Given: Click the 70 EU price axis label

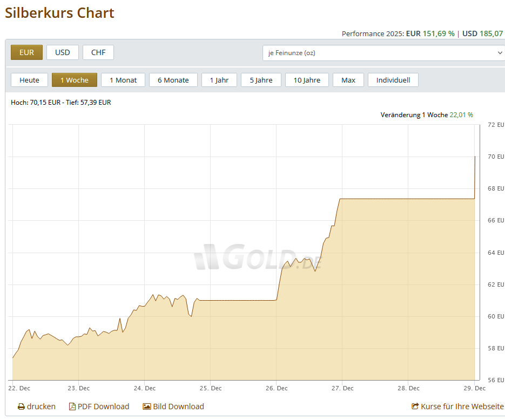Looking at the screenshot, I should tap(496, 157).
